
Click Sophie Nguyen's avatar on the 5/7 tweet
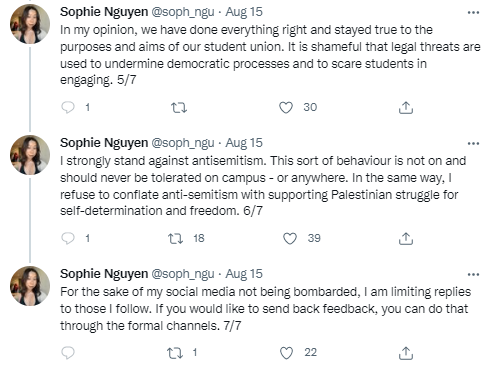tap(30, 24)
